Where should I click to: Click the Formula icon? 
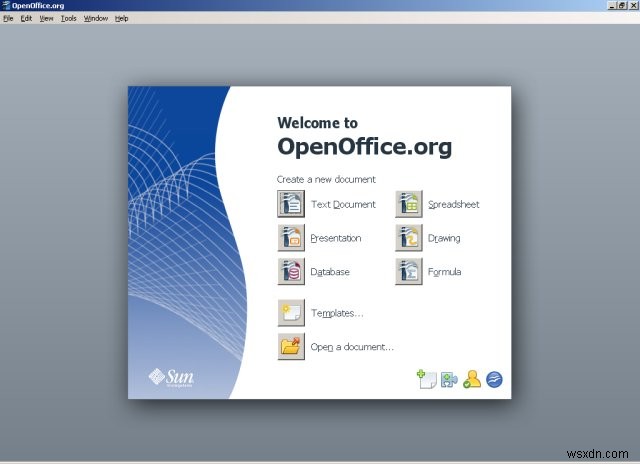409,271
